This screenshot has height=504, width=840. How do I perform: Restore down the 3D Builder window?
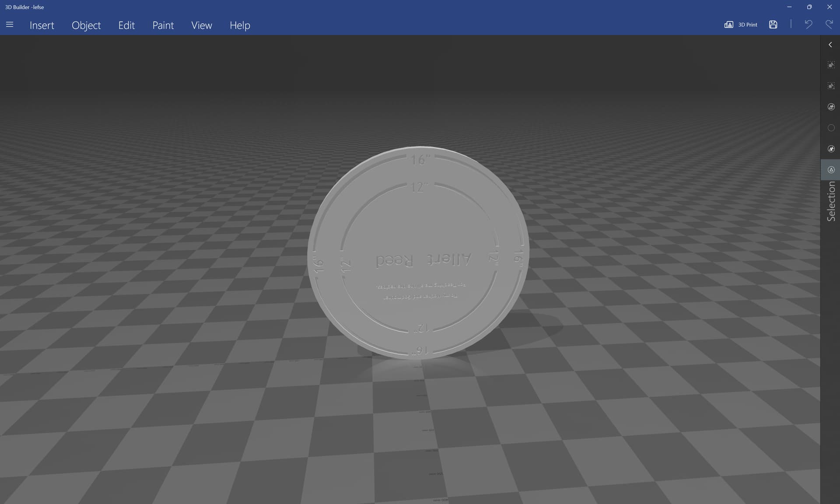(809, 7)
